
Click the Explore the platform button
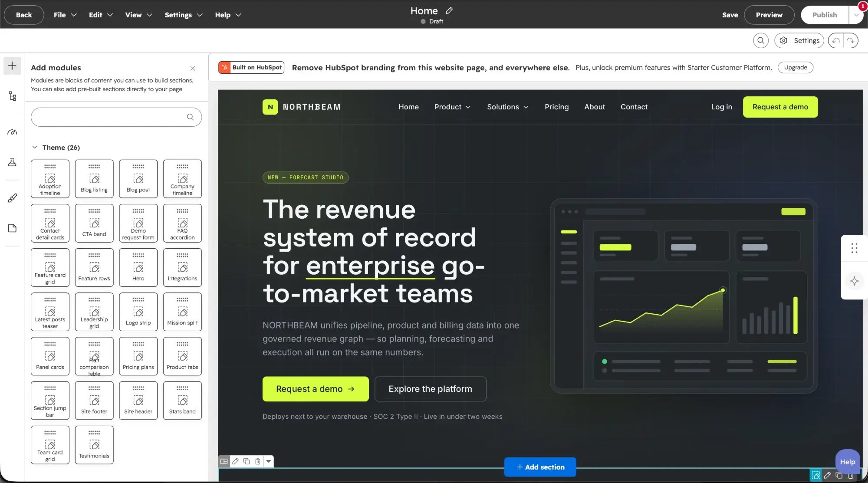pyautogui.click(x=430, y=389)
